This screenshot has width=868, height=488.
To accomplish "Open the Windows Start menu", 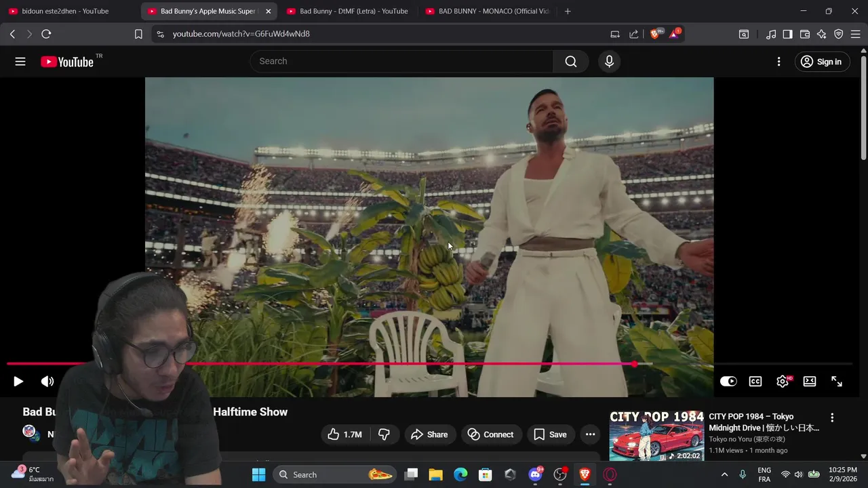I will click(x=258, y=474).
